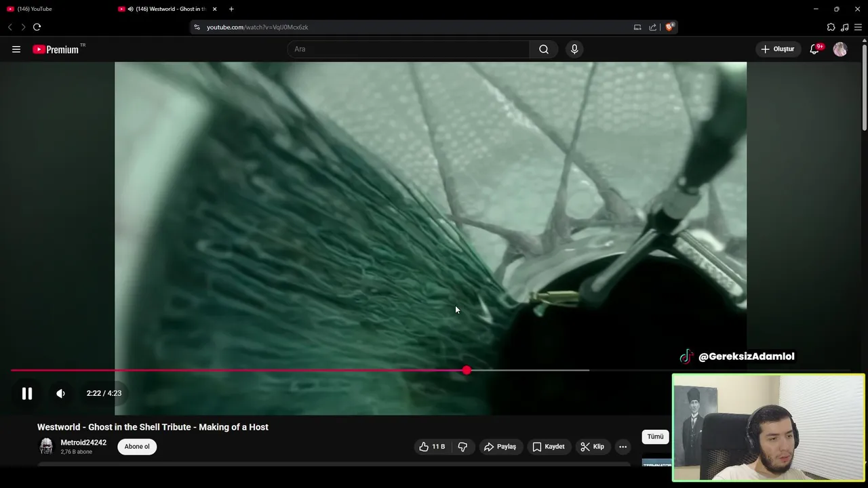
Task: Save the video with Kaydet
Action: pos(548,447)
